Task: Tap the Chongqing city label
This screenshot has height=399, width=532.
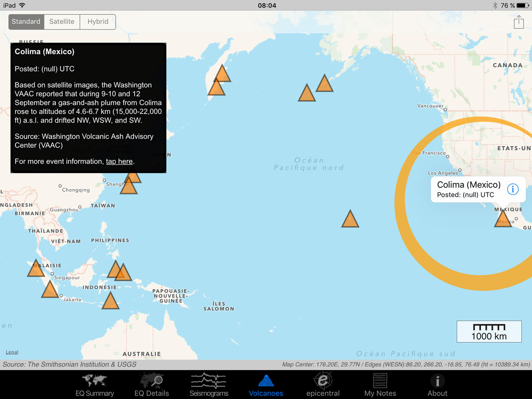Action: click(76, 190)
